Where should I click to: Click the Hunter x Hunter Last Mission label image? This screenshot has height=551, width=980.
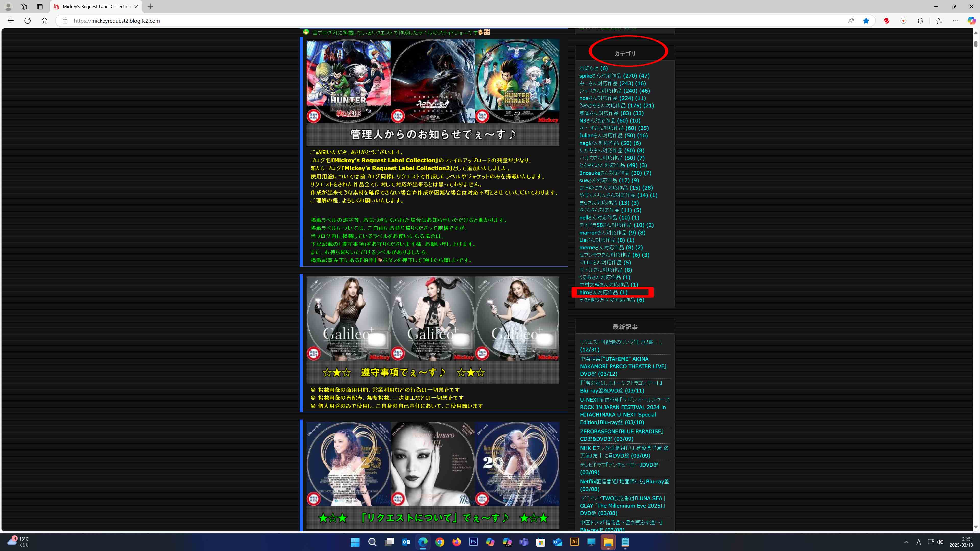click(x=517, y=81)
